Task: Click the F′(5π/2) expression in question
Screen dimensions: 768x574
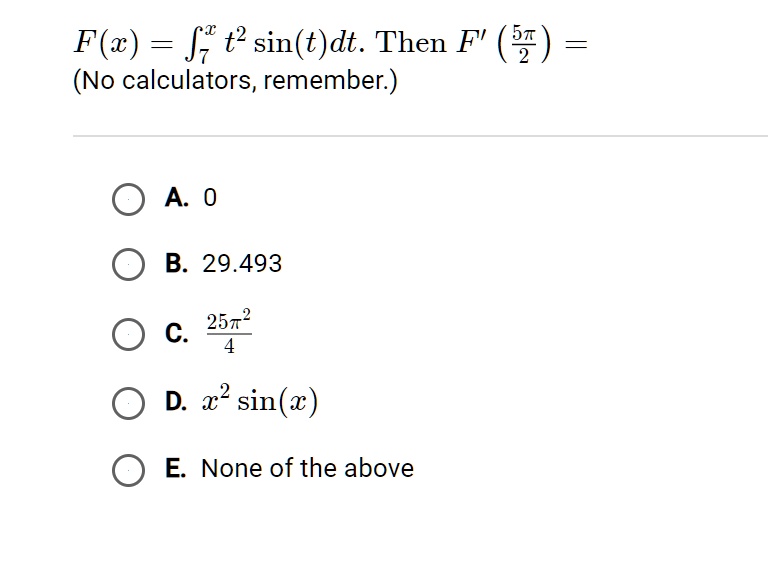Action: pos(504,43)
